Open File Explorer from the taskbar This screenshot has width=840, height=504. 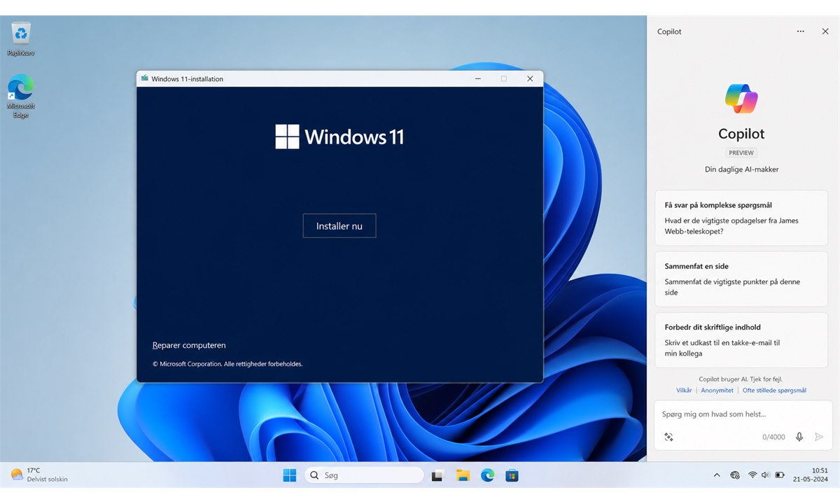(x=463, y=475)
